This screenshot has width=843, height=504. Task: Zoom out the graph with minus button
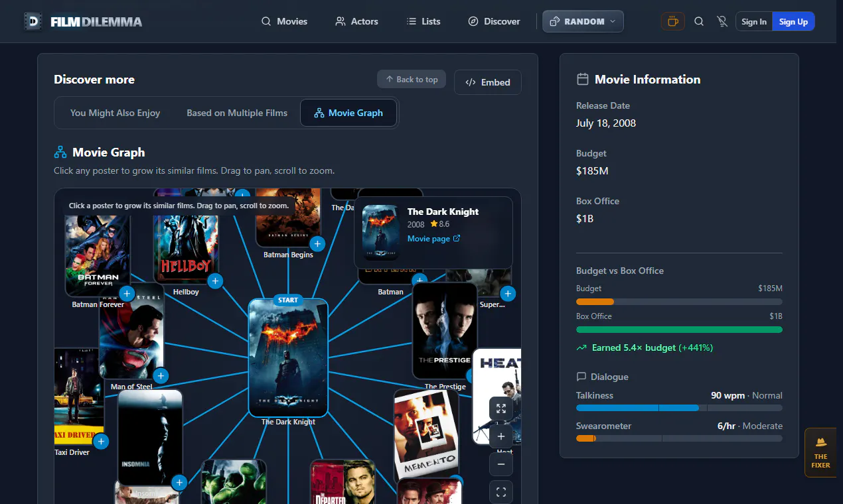pos(501,464)
